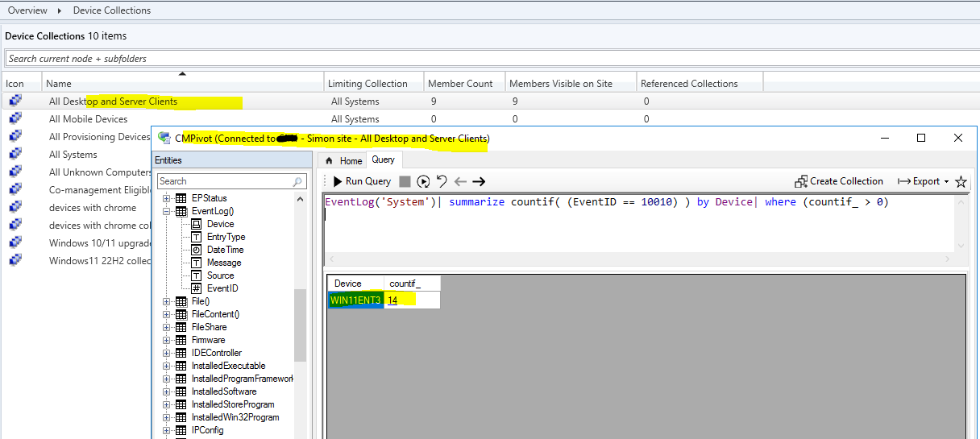Select the Query tab
The image size is (980, 439).
(x=383, y=160)
